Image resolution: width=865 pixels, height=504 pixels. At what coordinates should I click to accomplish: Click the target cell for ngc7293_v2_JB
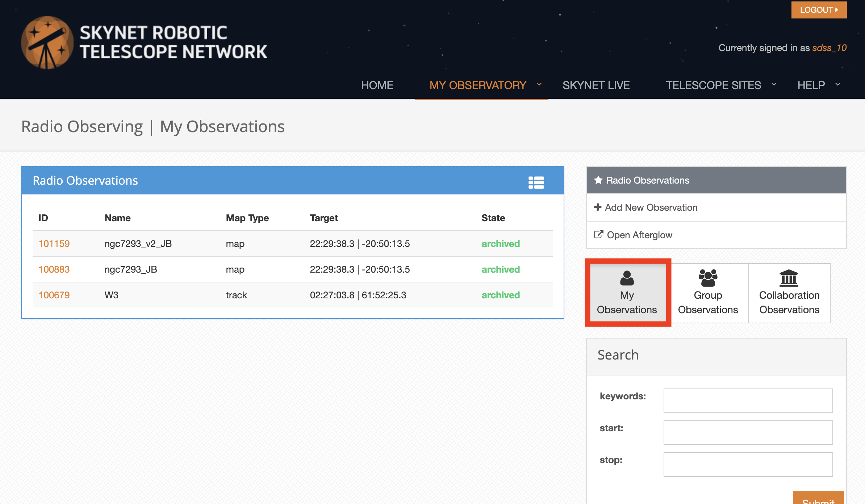(360, 244)
